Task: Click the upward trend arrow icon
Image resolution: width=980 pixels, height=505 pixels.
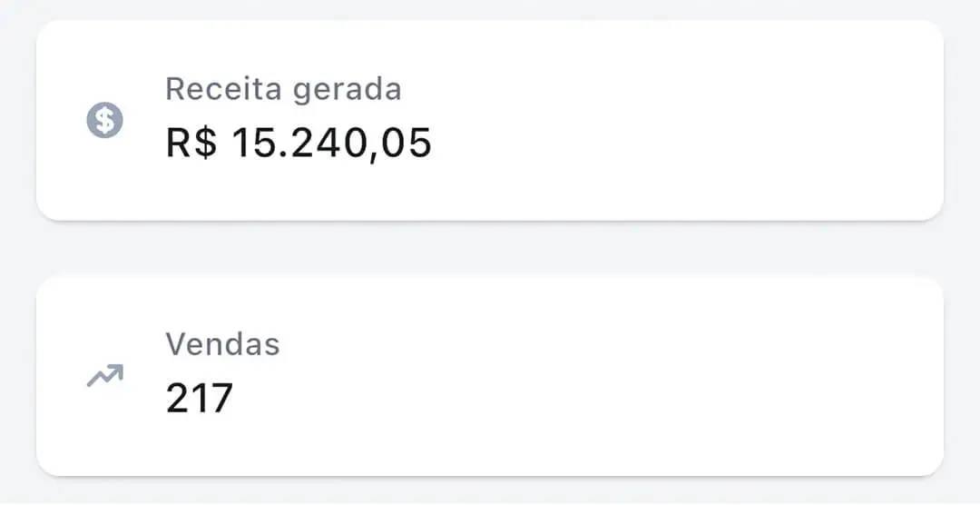Action: click(104, 375)
